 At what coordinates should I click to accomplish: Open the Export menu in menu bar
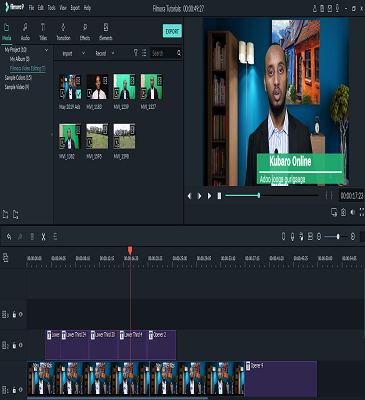pos(75,8)
